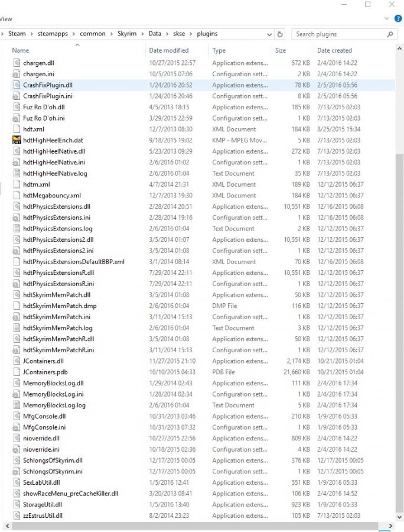This screenshot has height=532, width=404.
Task: Click the zzEstrusUtil.dll file icon
Action: (x=17, y=515)
